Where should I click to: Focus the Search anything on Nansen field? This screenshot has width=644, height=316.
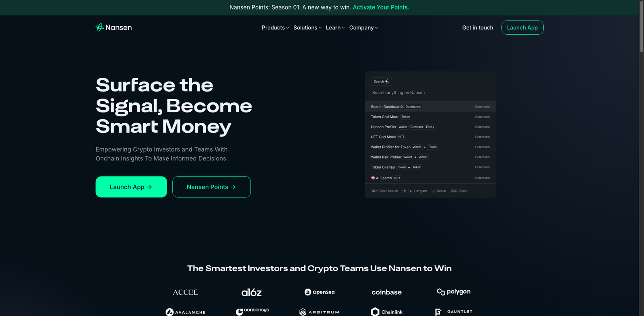430,93
